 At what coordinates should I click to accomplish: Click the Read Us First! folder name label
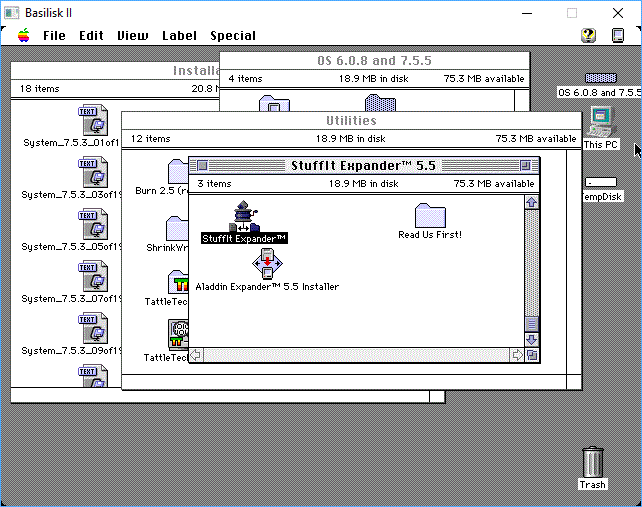[430, 235]
